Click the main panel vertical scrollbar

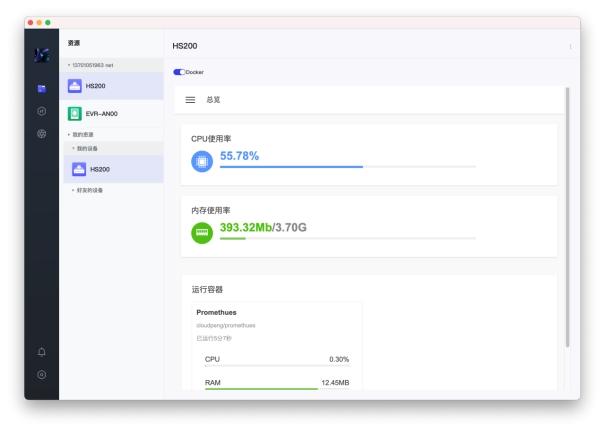(x=567, y=217)
